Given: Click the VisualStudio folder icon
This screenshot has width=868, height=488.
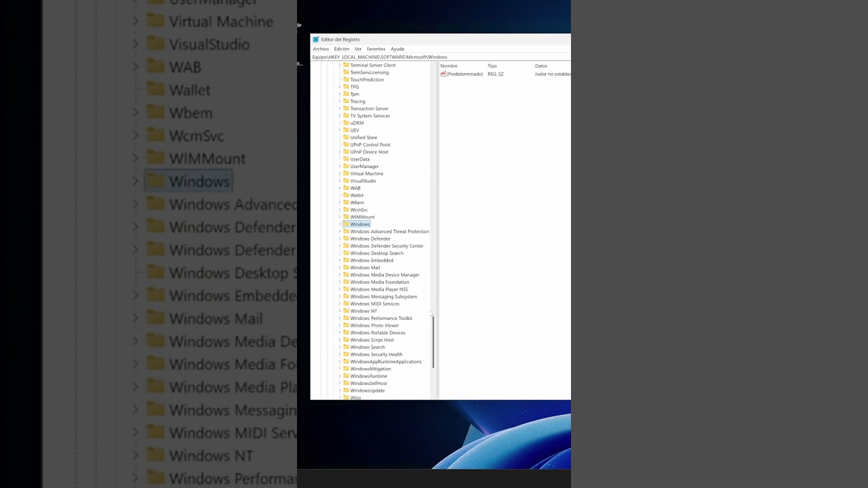Looking at the screenshot, I should [346, 181].
